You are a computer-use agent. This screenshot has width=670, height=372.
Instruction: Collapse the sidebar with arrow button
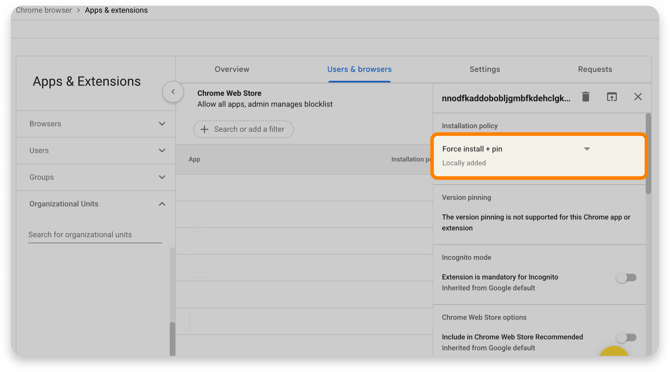click(173, 91)
